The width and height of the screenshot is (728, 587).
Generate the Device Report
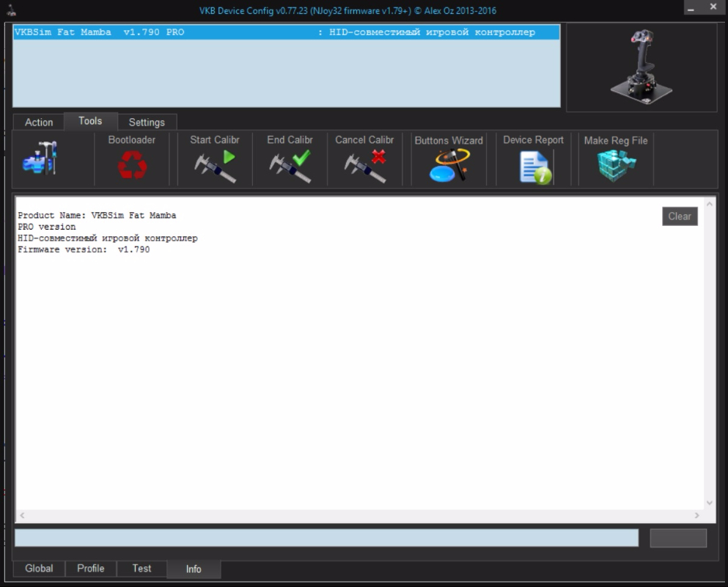click(x=533, y=158)
